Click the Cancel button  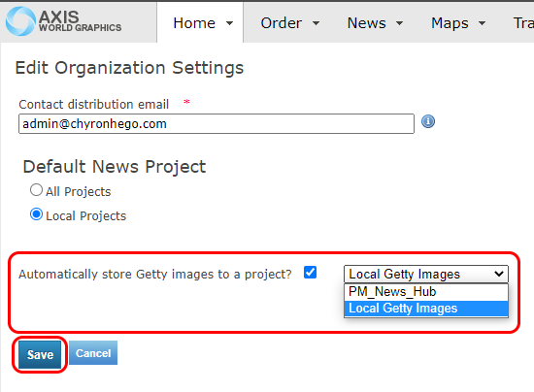pyautogui.click(x=93, y=353)
